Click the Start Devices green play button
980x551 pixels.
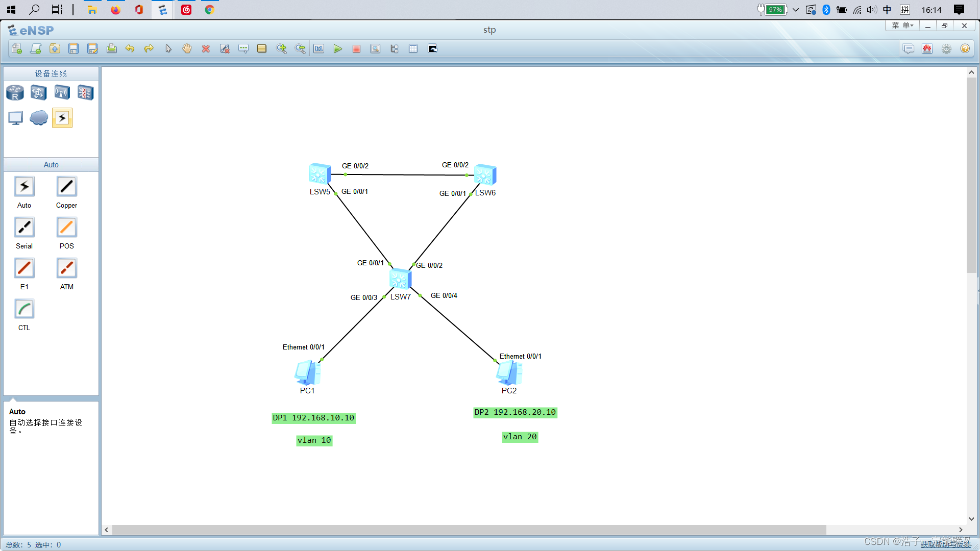(x=337, y=49)
